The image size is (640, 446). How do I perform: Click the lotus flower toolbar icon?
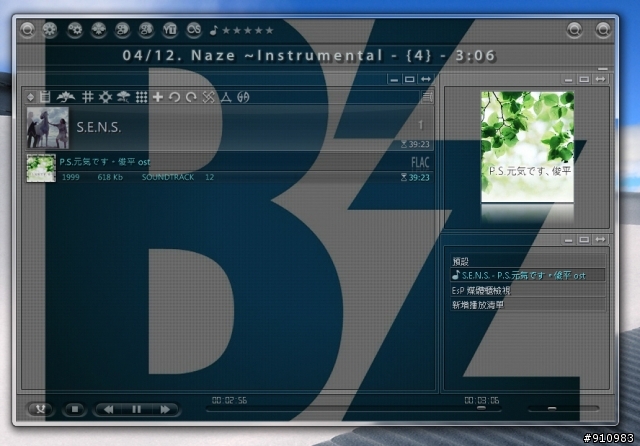coord(66,97)
